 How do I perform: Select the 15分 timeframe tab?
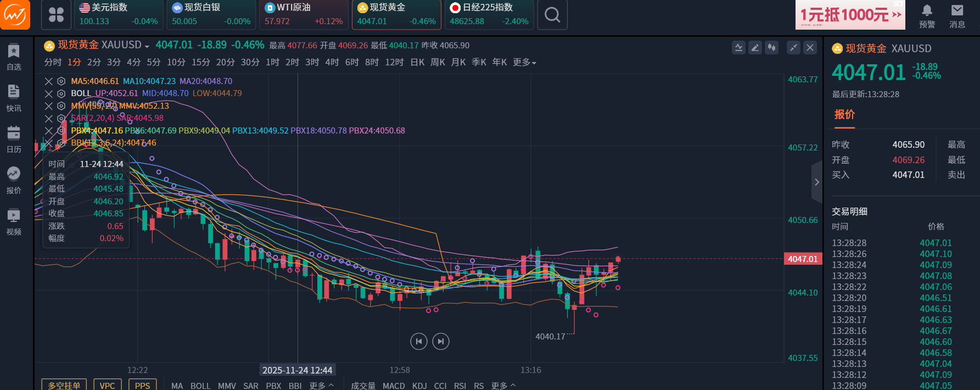pos(200,63)
